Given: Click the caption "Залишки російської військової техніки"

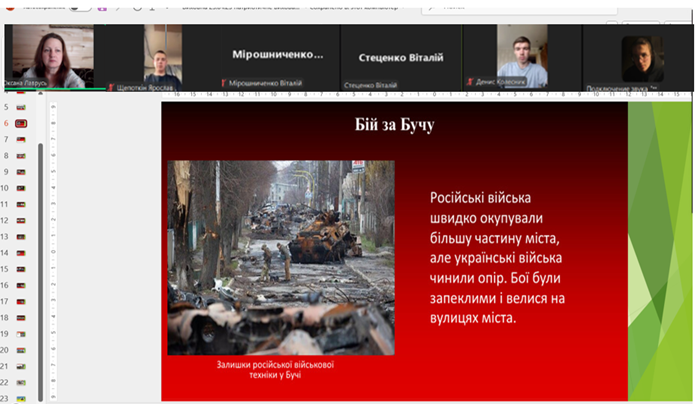Looking at the screenshot, I should [275, 369].
